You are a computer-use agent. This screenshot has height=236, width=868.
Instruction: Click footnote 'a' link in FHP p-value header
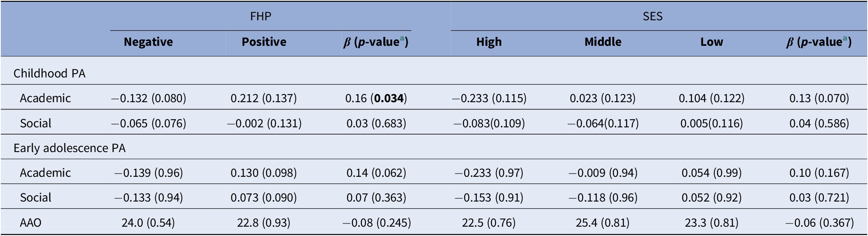pyautogui.click(x=402, y=39)
